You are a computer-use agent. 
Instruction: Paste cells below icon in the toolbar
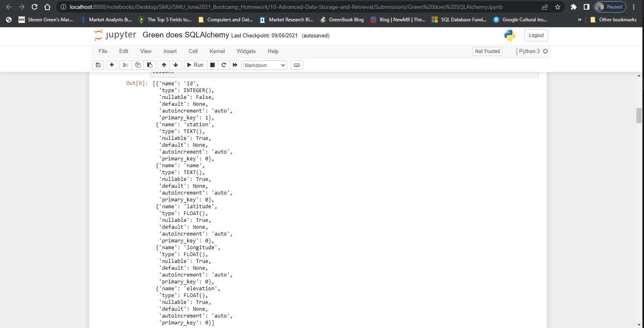(149, 65)
